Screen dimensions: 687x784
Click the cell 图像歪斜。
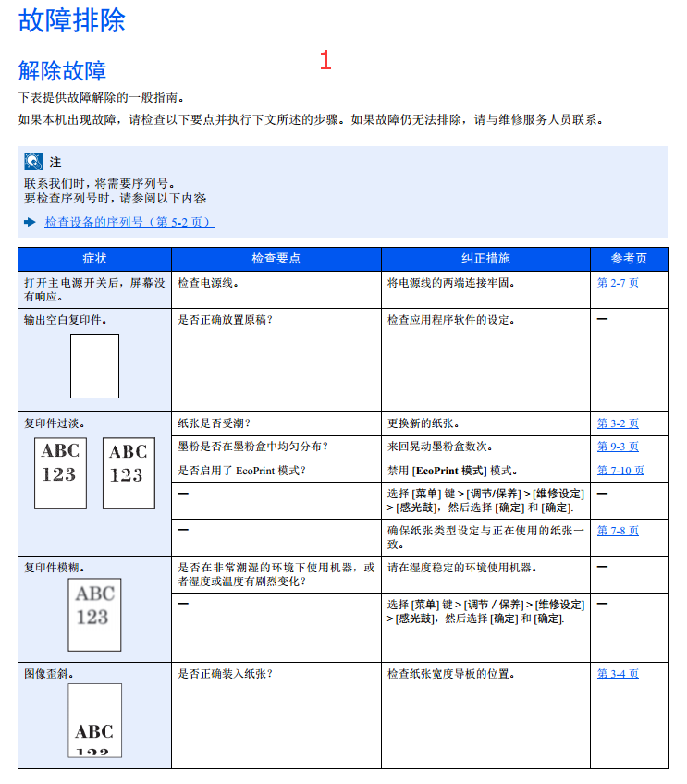point(94,716)
